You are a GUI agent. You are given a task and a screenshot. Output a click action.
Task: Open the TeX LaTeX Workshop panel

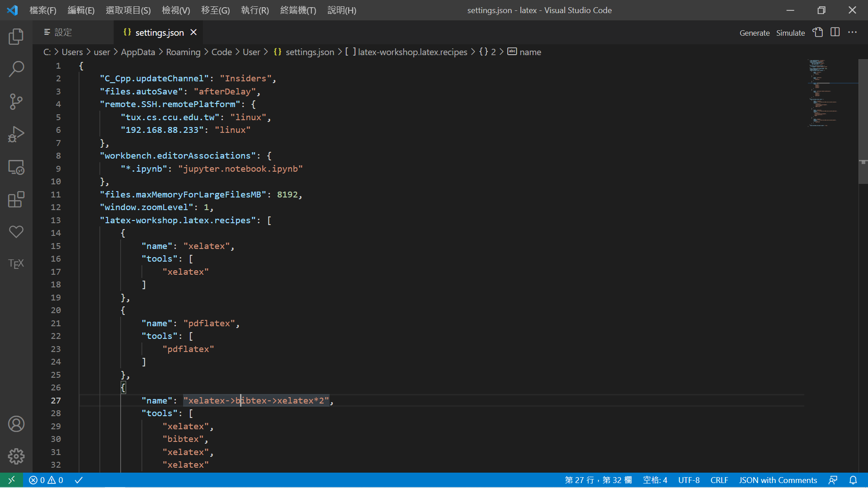click(16, 264)
